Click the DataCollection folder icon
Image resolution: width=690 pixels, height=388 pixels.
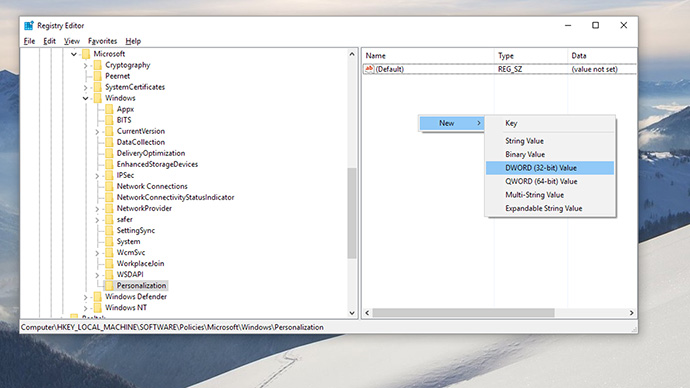click(x=110, y=142)
